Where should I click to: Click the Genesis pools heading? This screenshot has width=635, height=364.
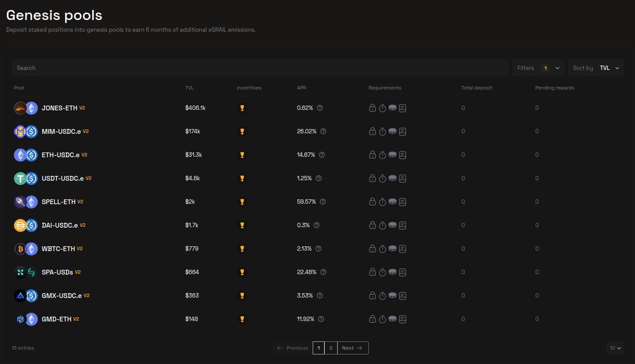[x=54, y=15]
